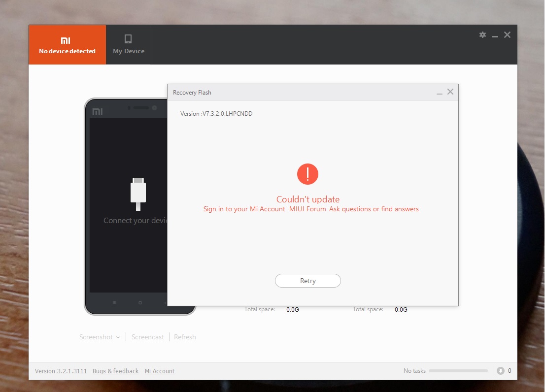The width and height of the screenshot is (545, 392).
Task: Open the downloads arrow icon in the footer
Action: tap(501, 371)
